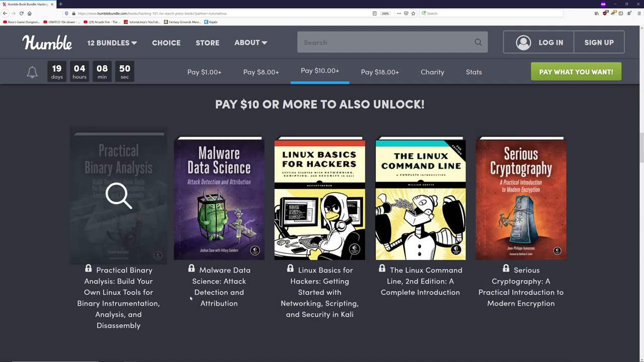This screenshot has height=362, width=644.
Task: Open Malware Data Science book cover
Action: coord(219,199)
